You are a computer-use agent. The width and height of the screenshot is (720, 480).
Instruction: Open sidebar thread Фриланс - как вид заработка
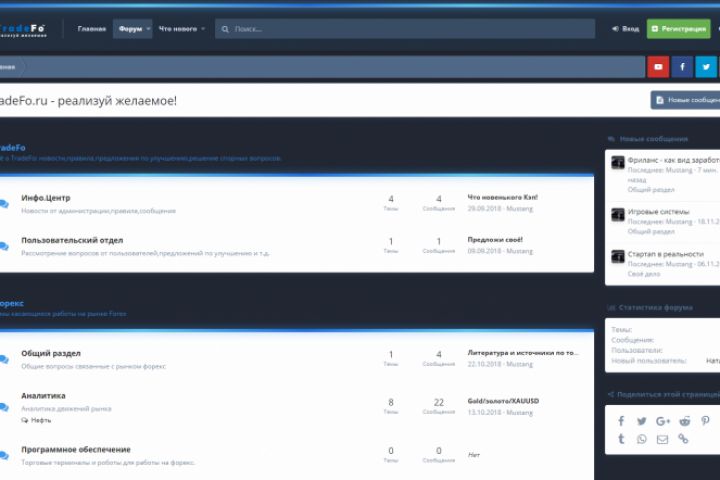pos(674,160)
